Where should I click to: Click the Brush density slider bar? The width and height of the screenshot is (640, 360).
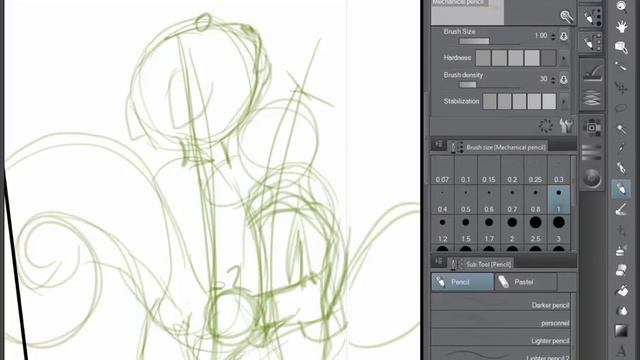(489, 85)
